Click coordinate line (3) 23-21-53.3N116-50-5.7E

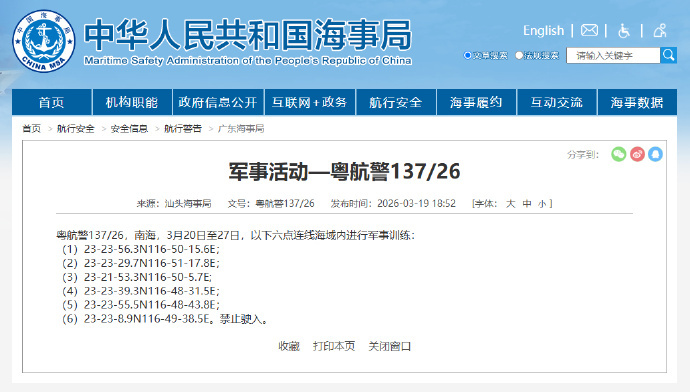pos(137,277)
